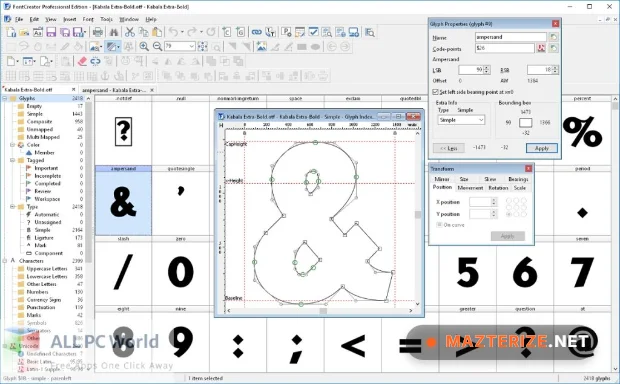This screenshot has width=620, height=384.
Task: Click the glyph editor horizontal scrollbar thumb
Action: click(x=323, y=311)
